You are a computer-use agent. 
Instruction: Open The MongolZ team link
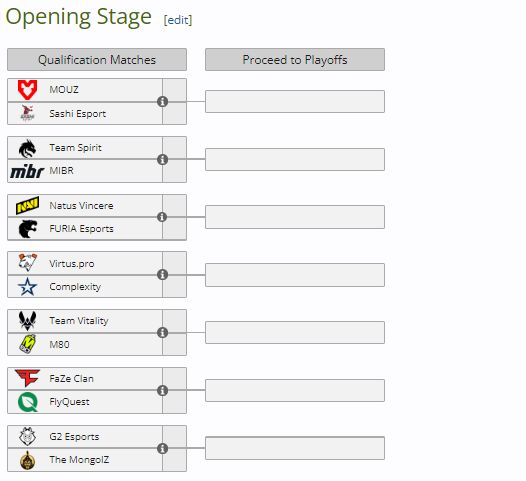pos(79,460)
